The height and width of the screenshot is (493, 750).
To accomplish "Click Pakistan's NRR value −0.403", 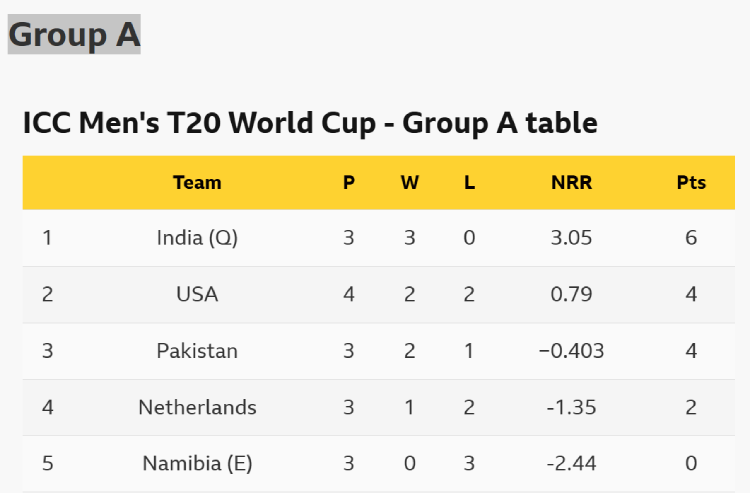I will 571,351.
